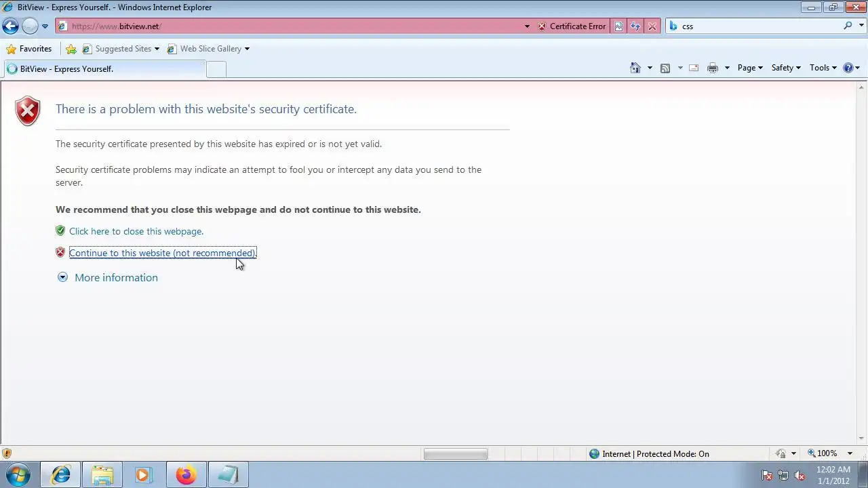Refresh the page with the Refresh icon

[x=635, y=26]
